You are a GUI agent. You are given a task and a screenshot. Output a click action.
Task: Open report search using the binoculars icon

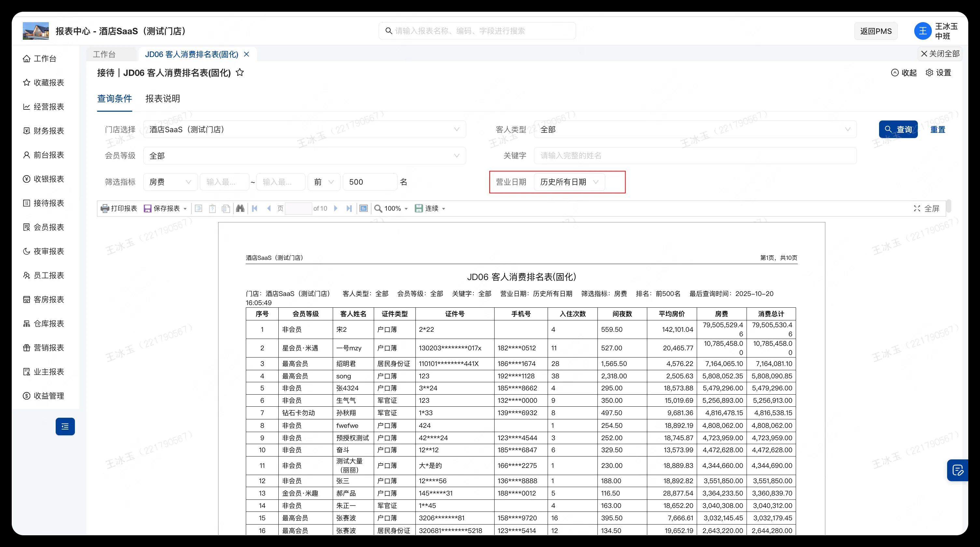tap(240, 208)
